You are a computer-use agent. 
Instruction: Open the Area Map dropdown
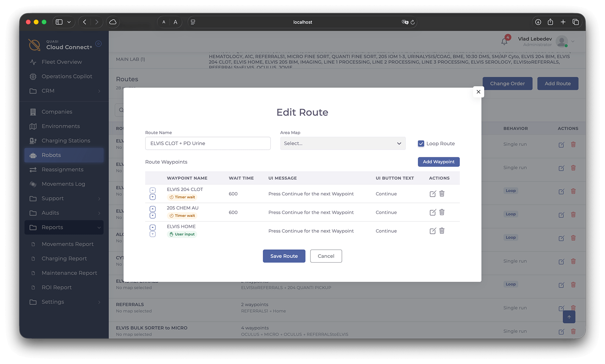[343, 143]
